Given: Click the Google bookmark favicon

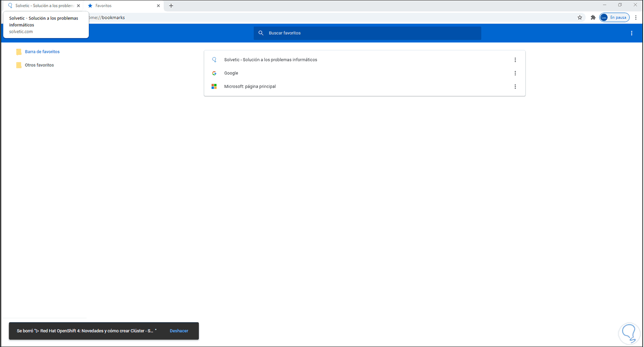Looking at the screenshot, I should (214, 73).
